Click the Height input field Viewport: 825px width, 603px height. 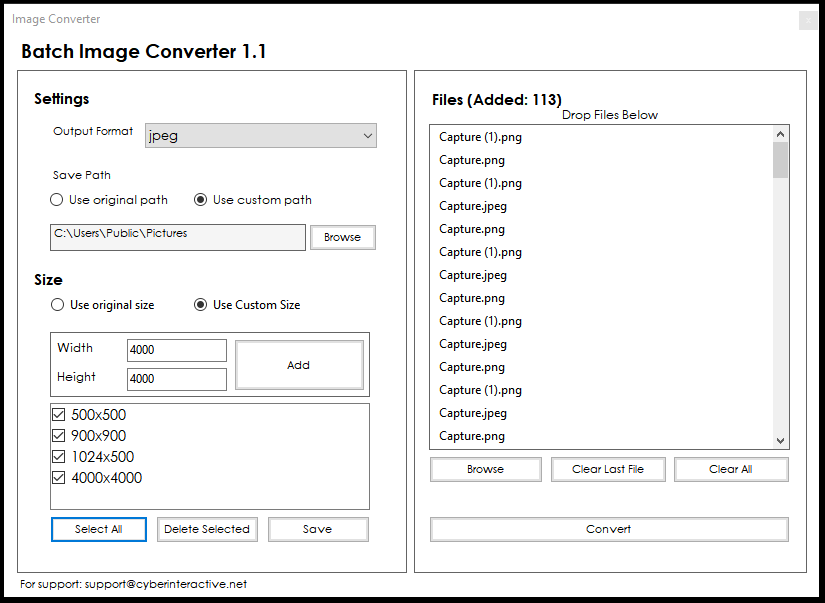(177, 379)
